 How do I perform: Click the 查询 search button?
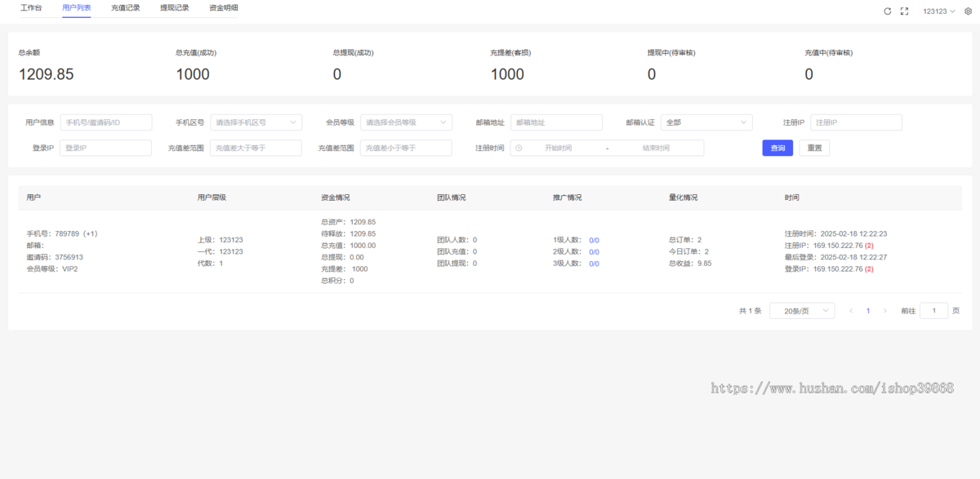[x=777, y=148]
